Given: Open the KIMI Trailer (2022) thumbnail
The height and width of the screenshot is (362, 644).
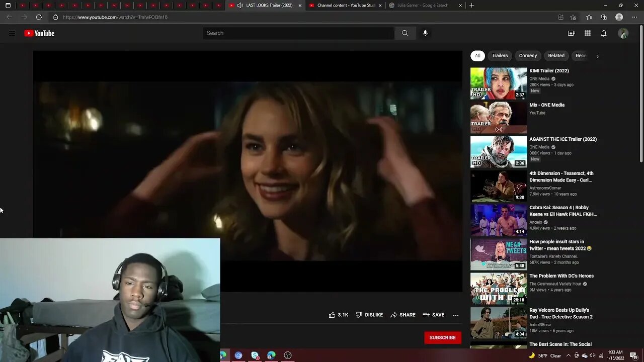Looking at the screenshot, I should coord(499,83).
